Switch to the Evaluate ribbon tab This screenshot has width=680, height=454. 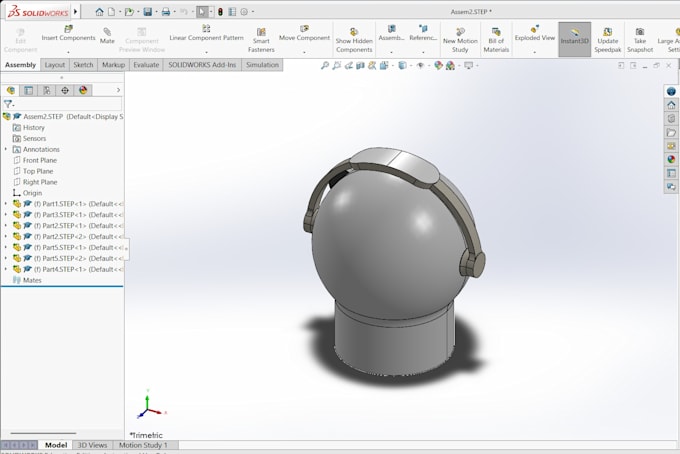click(x=146, y=65)
